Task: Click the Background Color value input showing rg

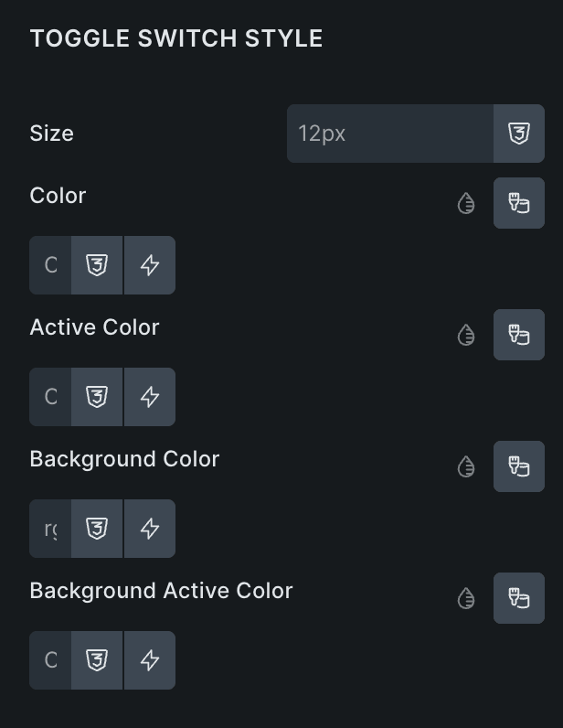Action: (x=50, y=529)
